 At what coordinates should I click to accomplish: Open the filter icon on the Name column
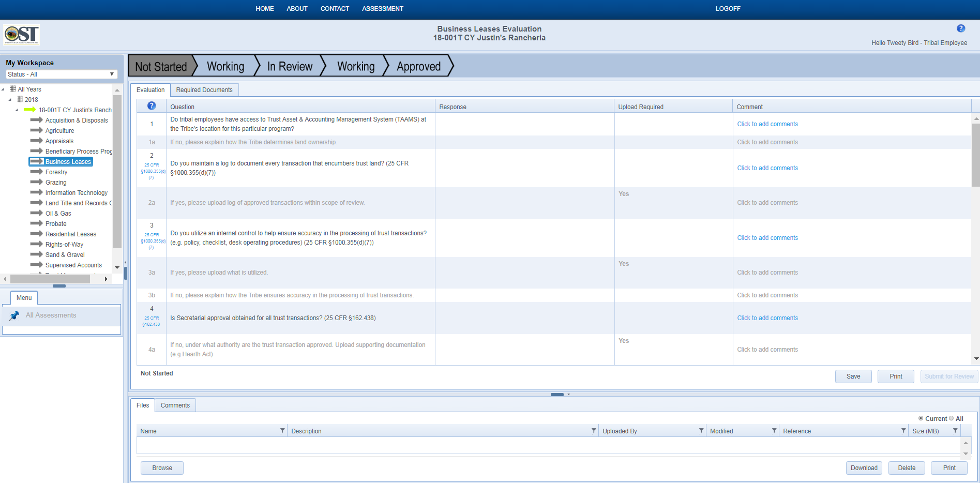click(x=282, y=431)
